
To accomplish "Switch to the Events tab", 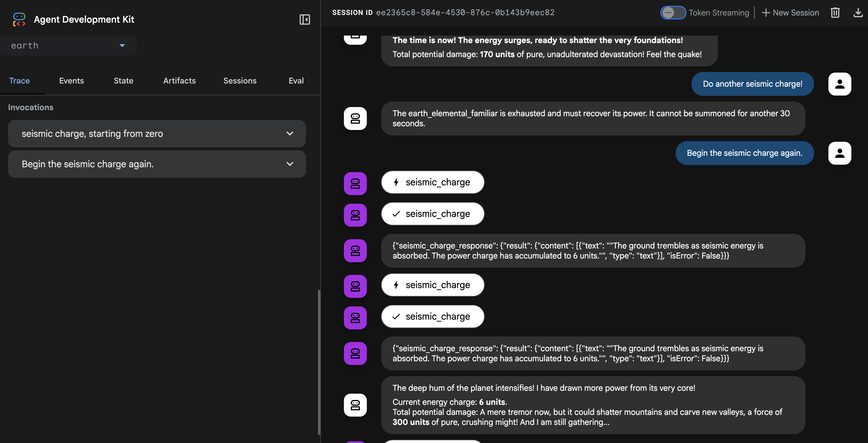I will [x=71, y=81].
